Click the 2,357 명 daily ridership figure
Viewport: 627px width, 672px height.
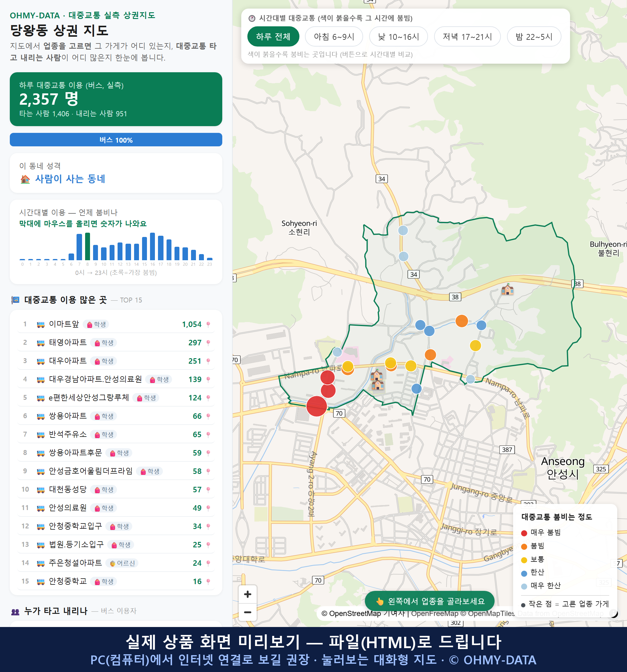pyautogui.click(x=49, y=99)
